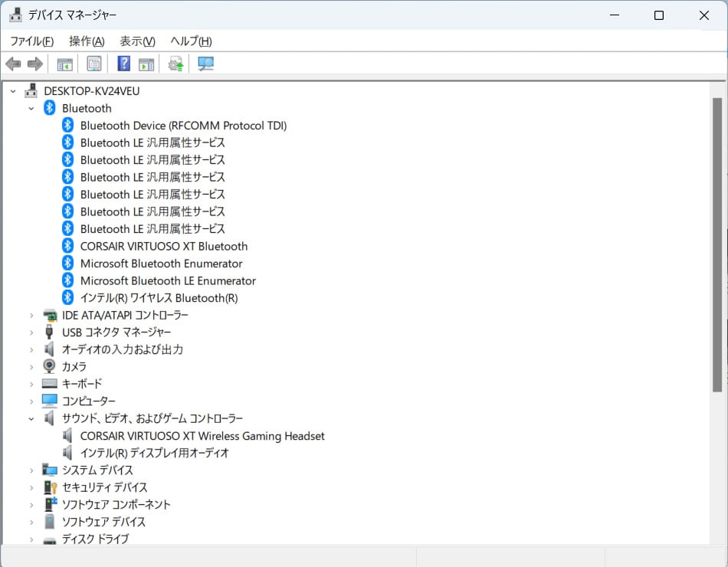Select the DESKTOP-KV24VEU root label
This screenshot has width=728, height=567.
pos(91,91)
